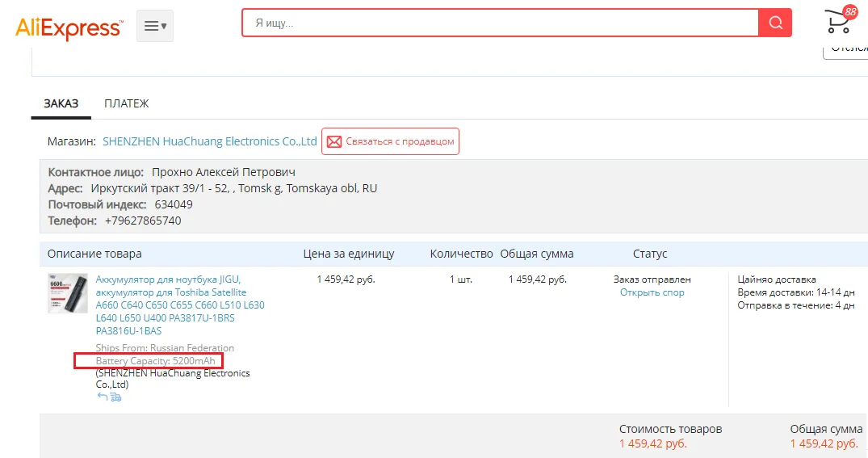Select 'Battery Capacity: 5200mAh' text
This screenshot has height=458, width=868.
[x=156, y=360]
